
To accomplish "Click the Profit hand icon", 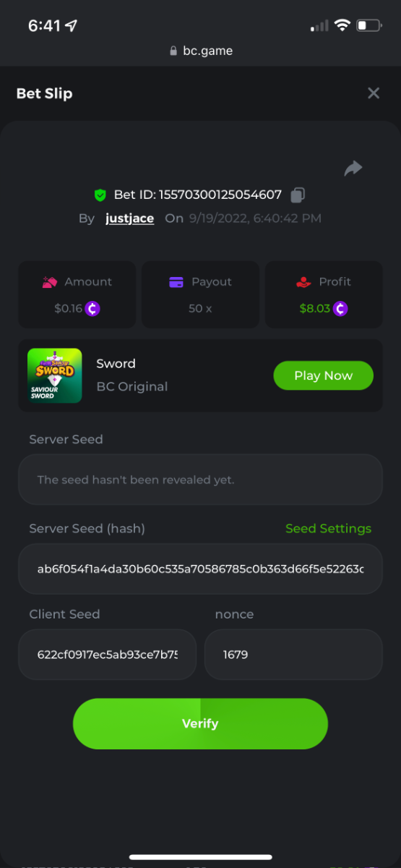I will [303, 282].
